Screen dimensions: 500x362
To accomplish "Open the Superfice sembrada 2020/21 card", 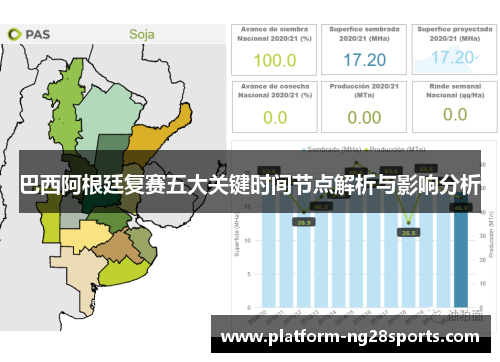I will pyautogui.click(x=364, y=49).
